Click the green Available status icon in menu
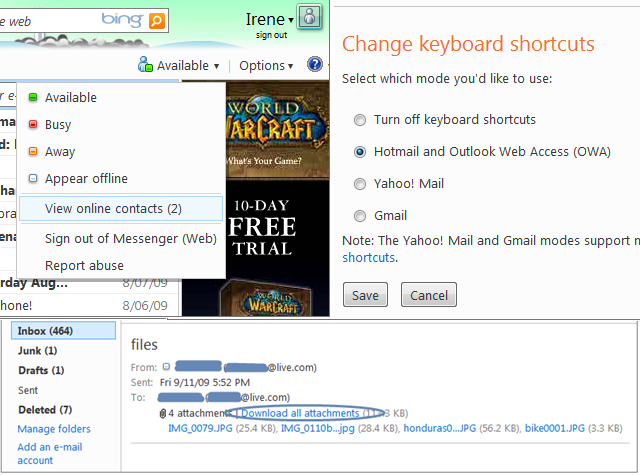The image size is (640, 475). click(x=33, y=97)
